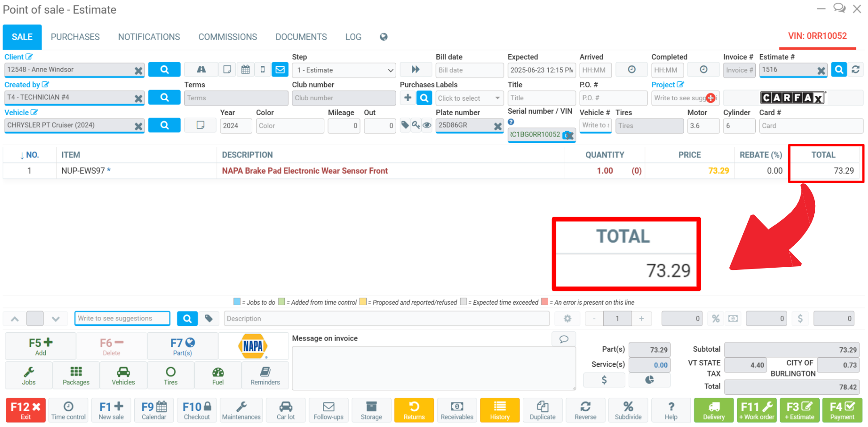Open the Step dropdown showing 1 - Estimate
This screenshot has height=427, width=868.
pyautogui.click(x=344, y=70)
